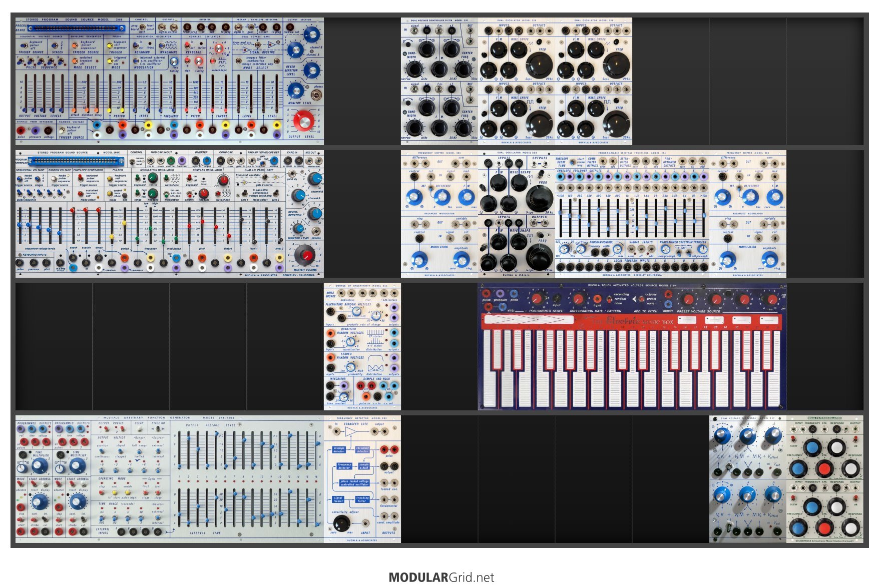Image resolution: width=884 pixels, height=588 pixels.
Task: Click the red Output Level knob on Model 208
Action: (x=304, y=121)
